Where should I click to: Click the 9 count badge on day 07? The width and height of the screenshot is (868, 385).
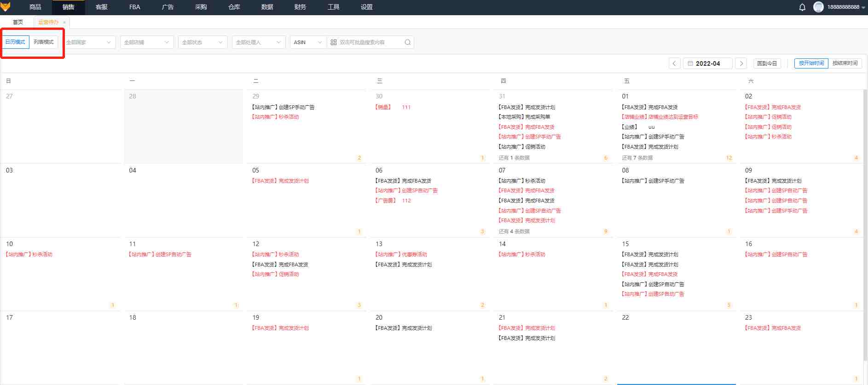(x=606, y=231)
